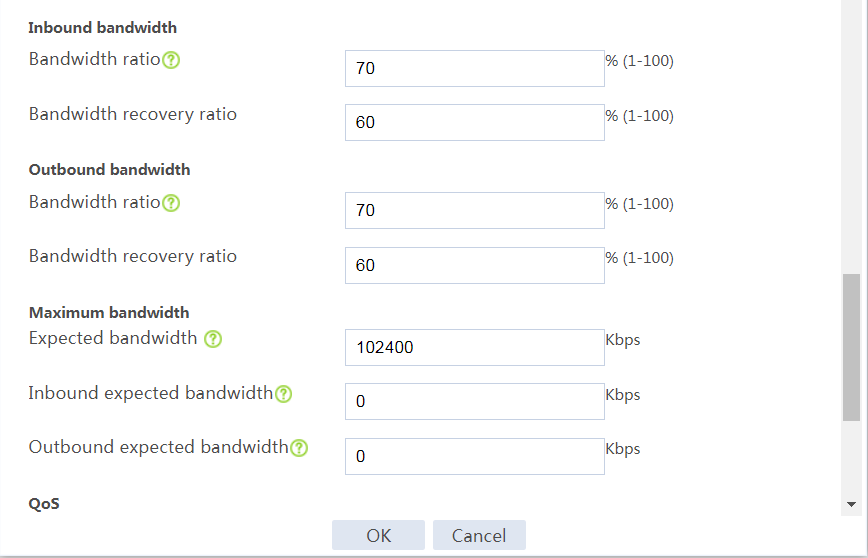Viewport: 868px width, 558px height.
Task: Select the Inbound Bandwidth recovery ratio field
Action: coord(474,122)
